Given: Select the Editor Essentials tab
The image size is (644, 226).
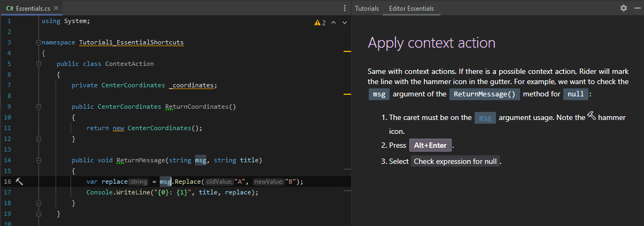Looking at the screenshot, I should point(411,9).
